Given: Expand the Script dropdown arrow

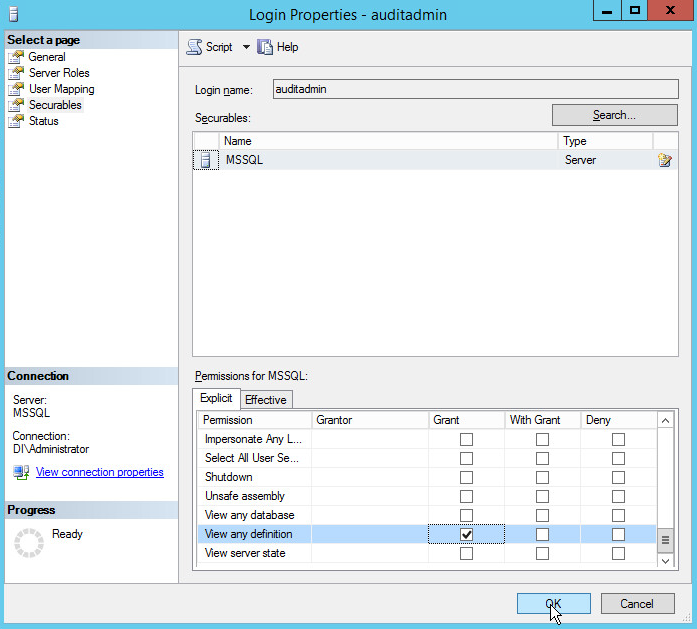Looking at the screenshot, I should [246, 47].
